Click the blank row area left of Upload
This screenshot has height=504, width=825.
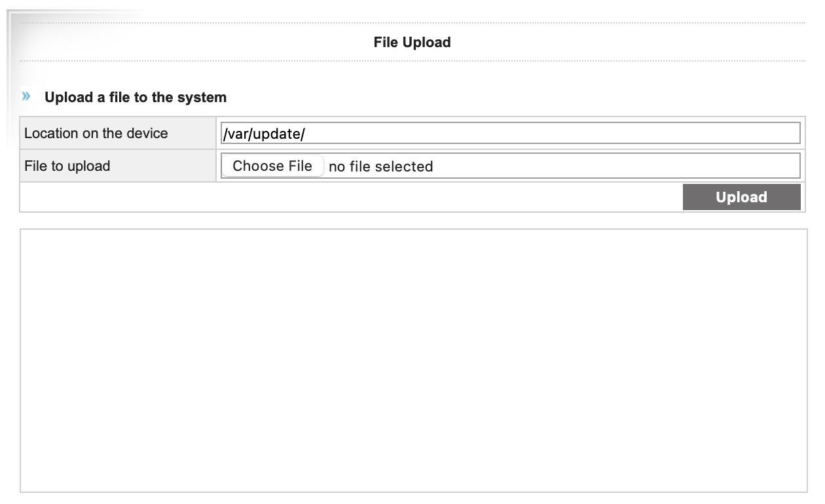pyautogui.click(x=347, y=197)
